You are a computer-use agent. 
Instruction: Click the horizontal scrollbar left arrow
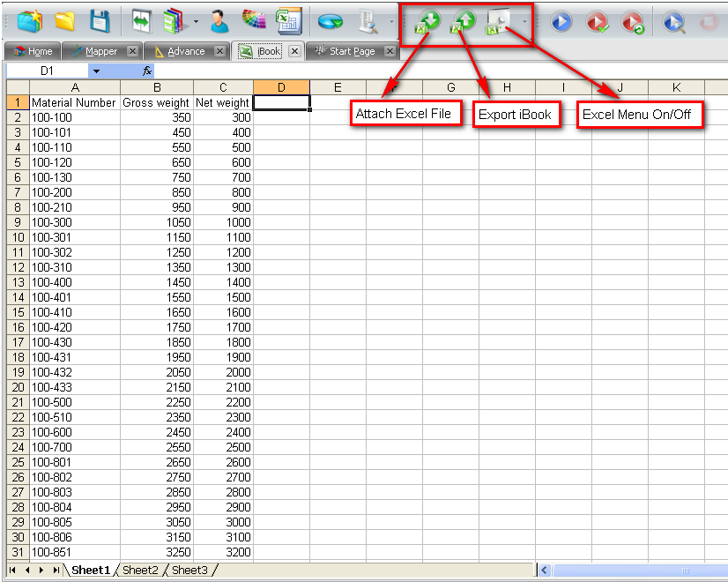pos(544,571)
